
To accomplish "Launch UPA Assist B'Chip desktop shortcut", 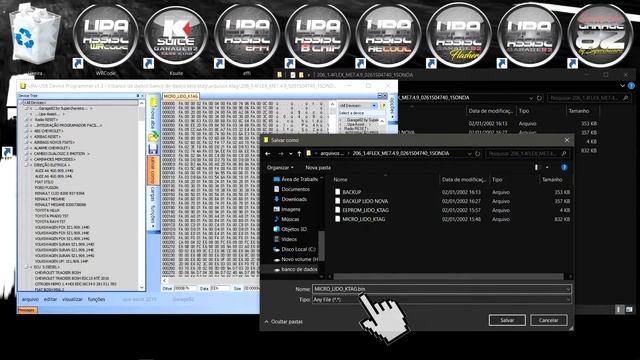I will point(317,36).
